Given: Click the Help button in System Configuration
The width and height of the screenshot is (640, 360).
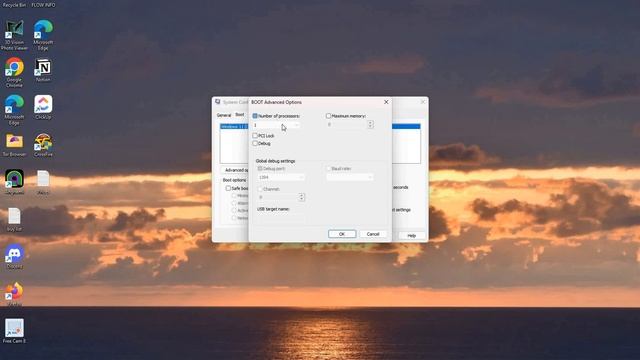Looking at the screenshot, I should [411, 236].
